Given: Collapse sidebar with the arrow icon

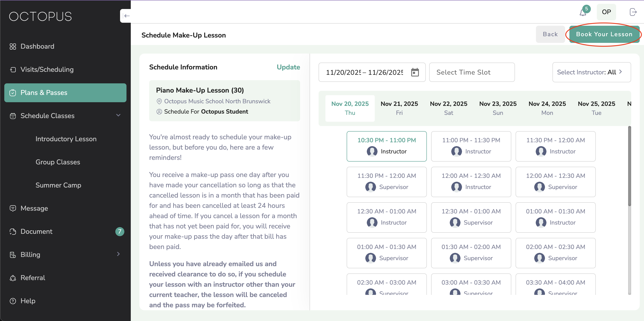Looking at the screenshot, I should point(126,16).
